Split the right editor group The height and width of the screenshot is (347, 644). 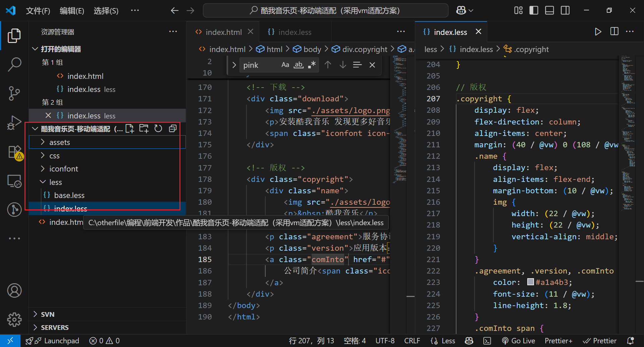614,32
